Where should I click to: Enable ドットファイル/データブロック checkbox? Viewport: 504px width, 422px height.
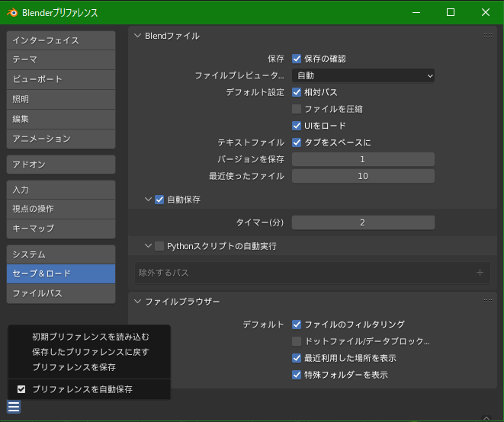point(297,341)
